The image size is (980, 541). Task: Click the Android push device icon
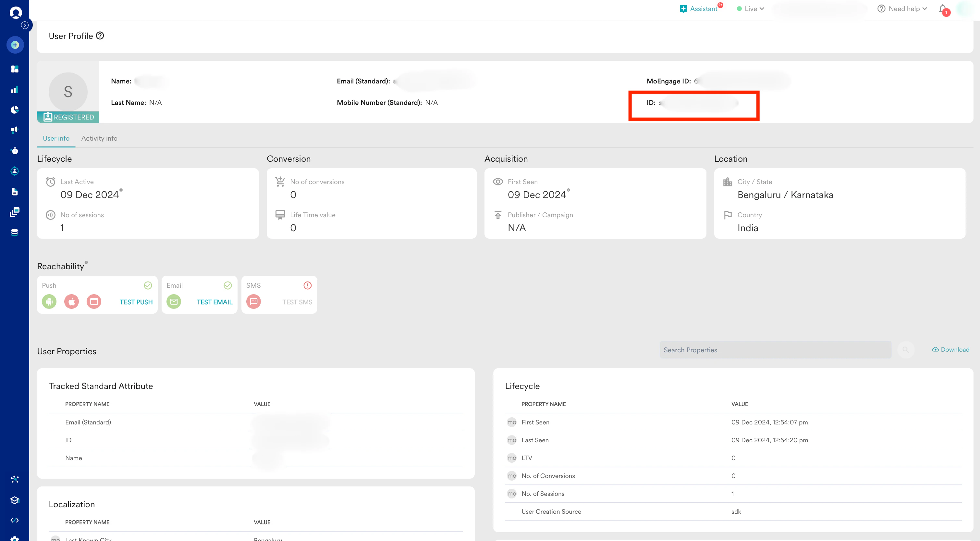49,302
